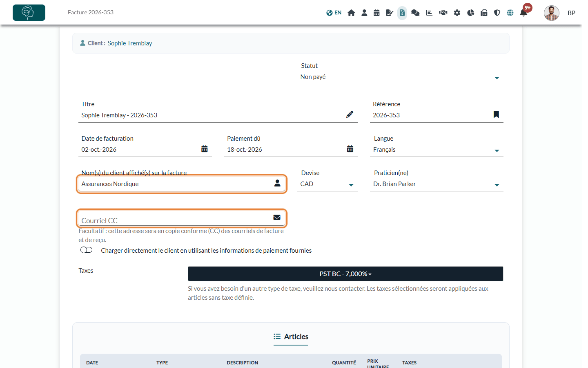The height and width of the screenshot is (368, 588).
Task: Open the calendar icon in top navbar
Action: click(x=376, y=13)
